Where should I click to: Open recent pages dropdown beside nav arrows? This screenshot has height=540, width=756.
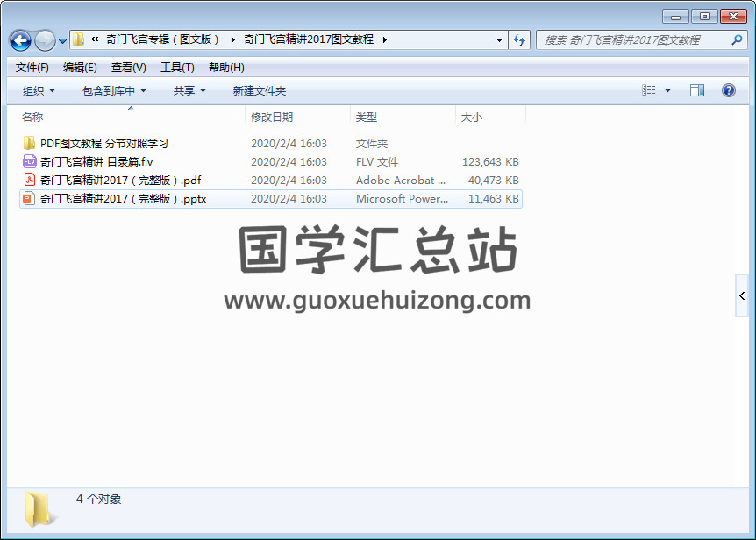[x=62, y=41]
